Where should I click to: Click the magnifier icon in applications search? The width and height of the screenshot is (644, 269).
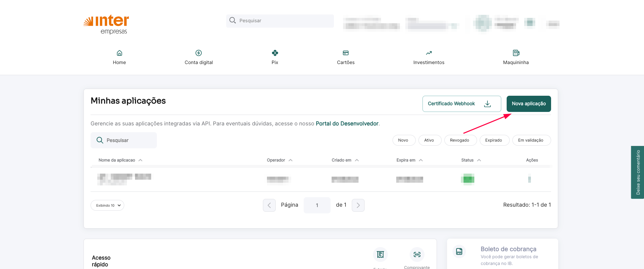pos(100,140)
